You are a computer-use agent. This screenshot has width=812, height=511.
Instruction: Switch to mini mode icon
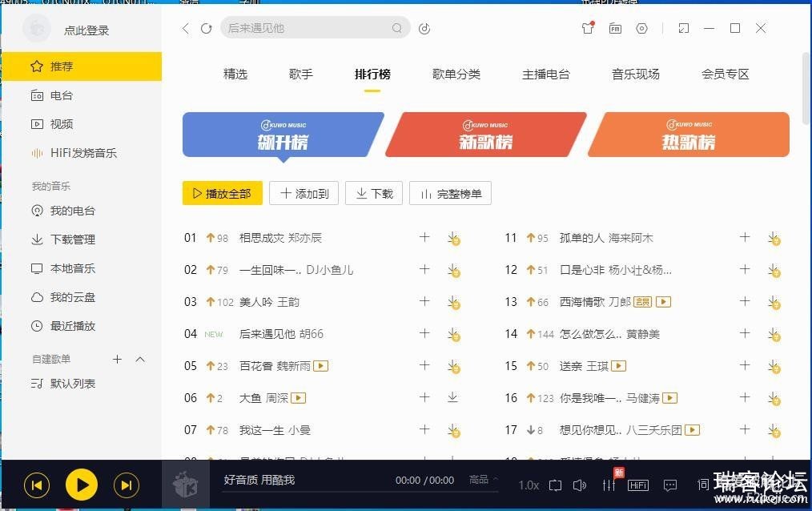point(684,28)
